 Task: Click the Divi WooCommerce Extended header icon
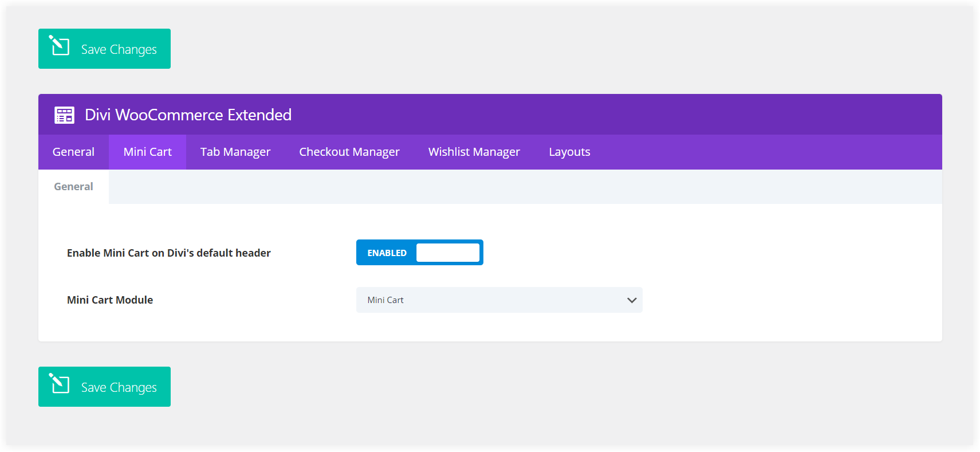pos(64,115)
